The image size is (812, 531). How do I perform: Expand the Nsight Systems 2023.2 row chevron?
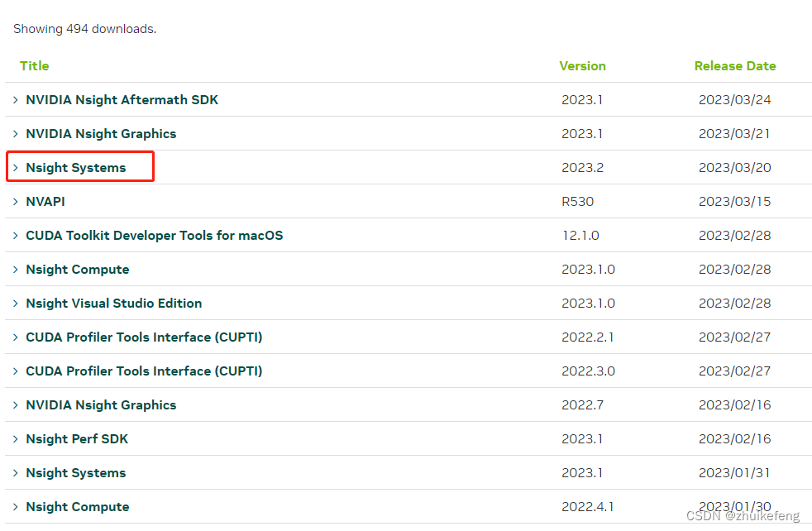(x=16, y=168)
